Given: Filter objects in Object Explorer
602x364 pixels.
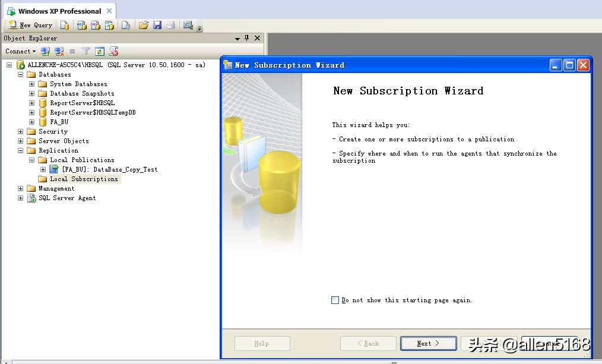Looking at the screenshot, I should (86, 52).
